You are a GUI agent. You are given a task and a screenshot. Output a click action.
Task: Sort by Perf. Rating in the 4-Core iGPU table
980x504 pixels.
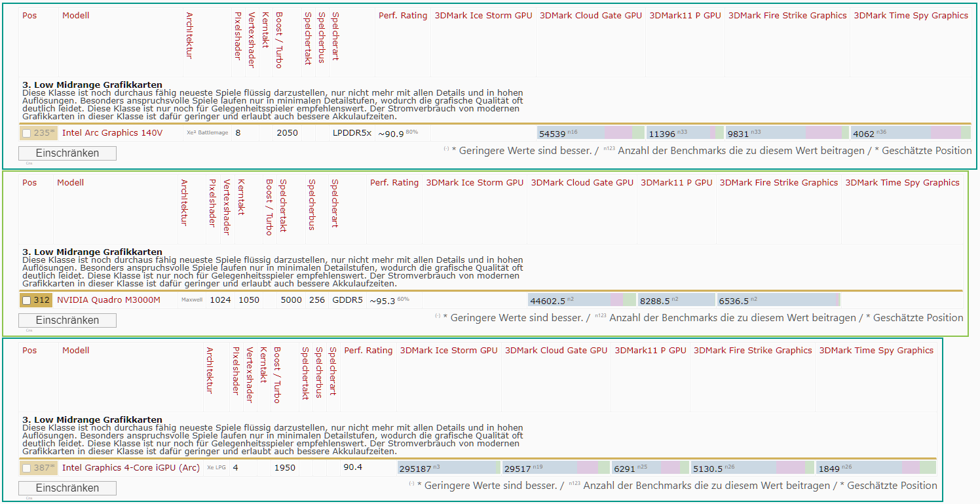pos(368,351)
